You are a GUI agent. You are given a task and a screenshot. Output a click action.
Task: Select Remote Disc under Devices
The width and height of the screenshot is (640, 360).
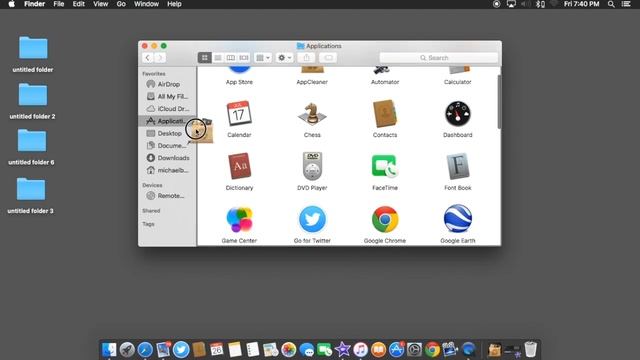click(x=167, y=196)
